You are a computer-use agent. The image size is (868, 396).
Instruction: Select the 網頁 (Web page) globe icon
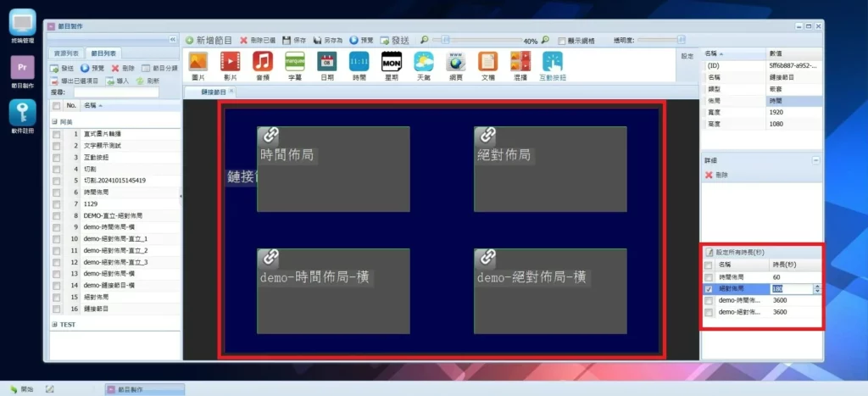[455, 62]
